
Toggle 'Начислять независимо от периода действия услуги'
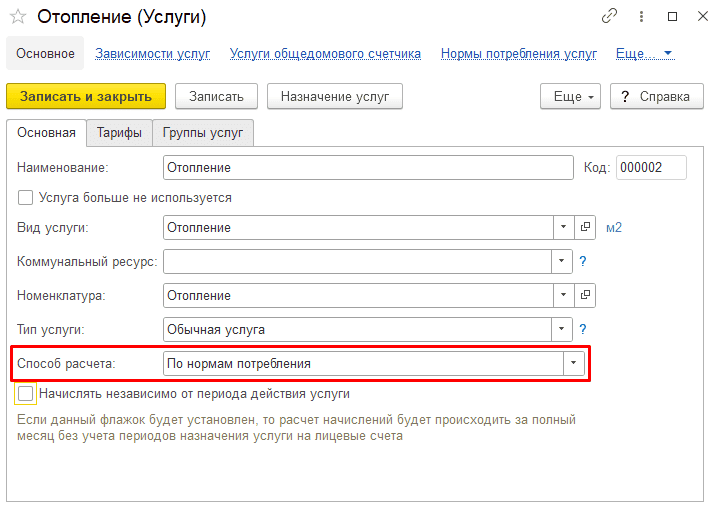pos(26,394)
